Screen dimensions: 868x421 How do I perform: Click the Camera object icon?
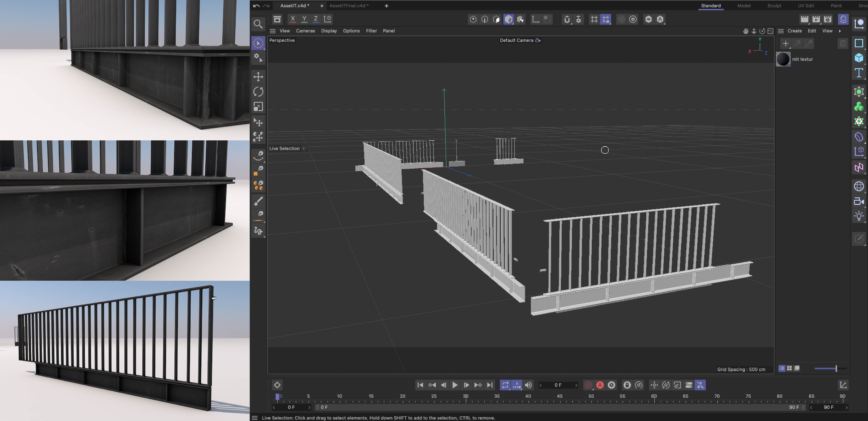[x=859, y=201]
